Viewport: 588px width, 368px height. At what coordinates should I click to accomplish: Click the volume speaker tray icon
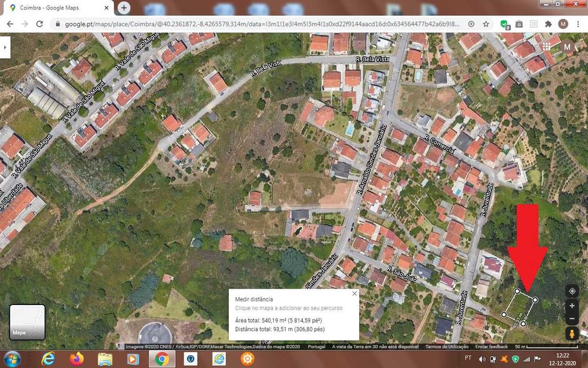tap(482, 359)
